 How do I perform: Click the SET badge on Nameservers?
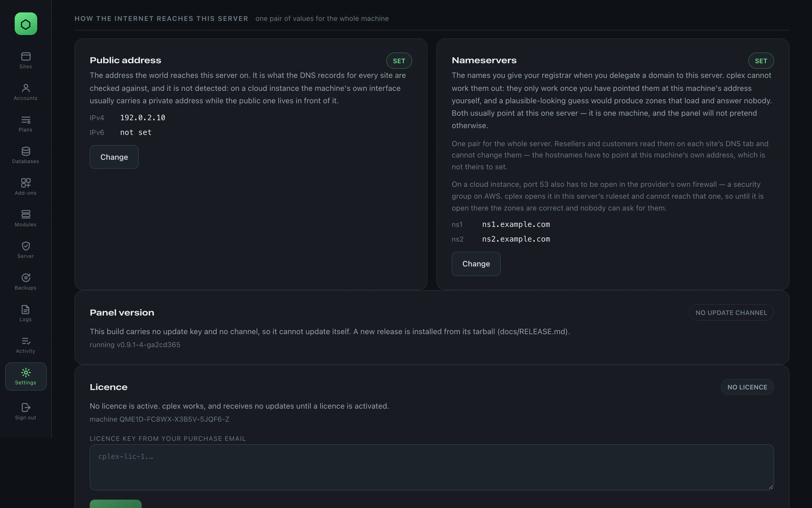pos(761,61)
